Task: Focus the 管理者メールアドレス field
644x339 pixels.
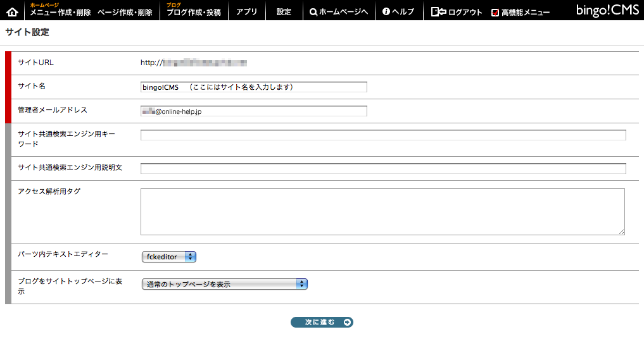Action: pos(254,111)
